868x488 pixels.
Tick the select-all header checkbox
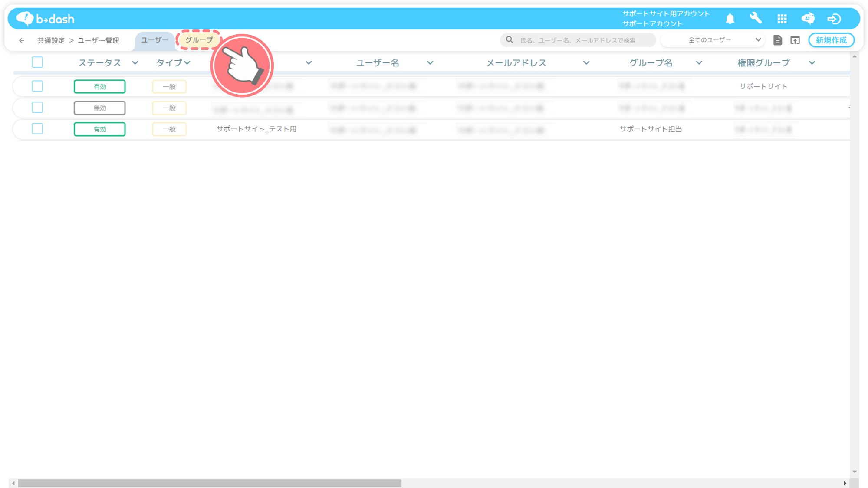[x=37, y=62]
